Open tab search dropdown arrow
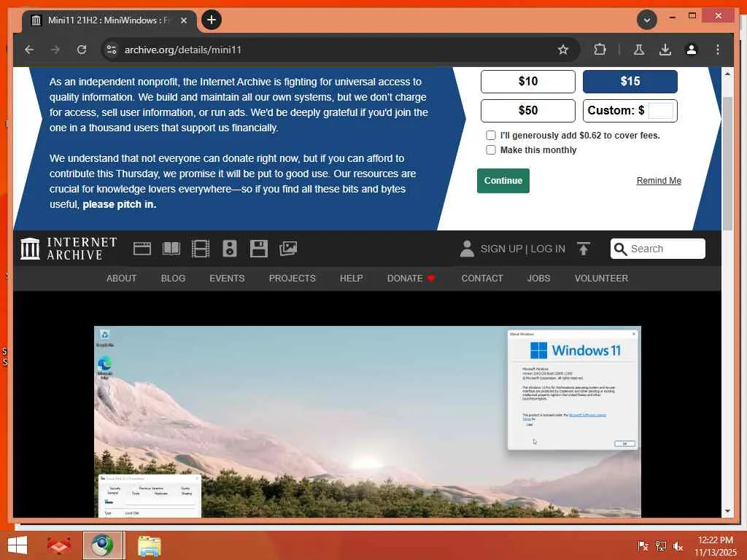747x560 pixels. (x=646, y=20)
